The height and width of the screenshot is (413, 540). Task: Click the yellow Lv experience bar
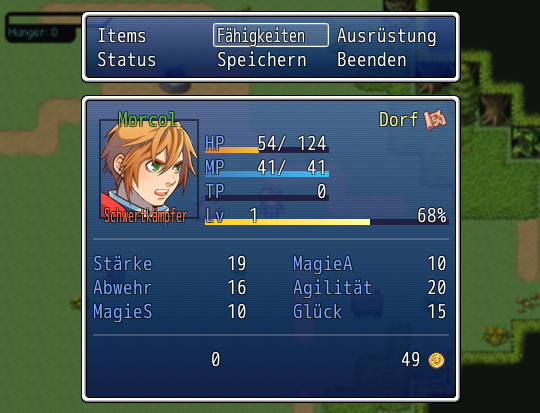coord(326,222)
